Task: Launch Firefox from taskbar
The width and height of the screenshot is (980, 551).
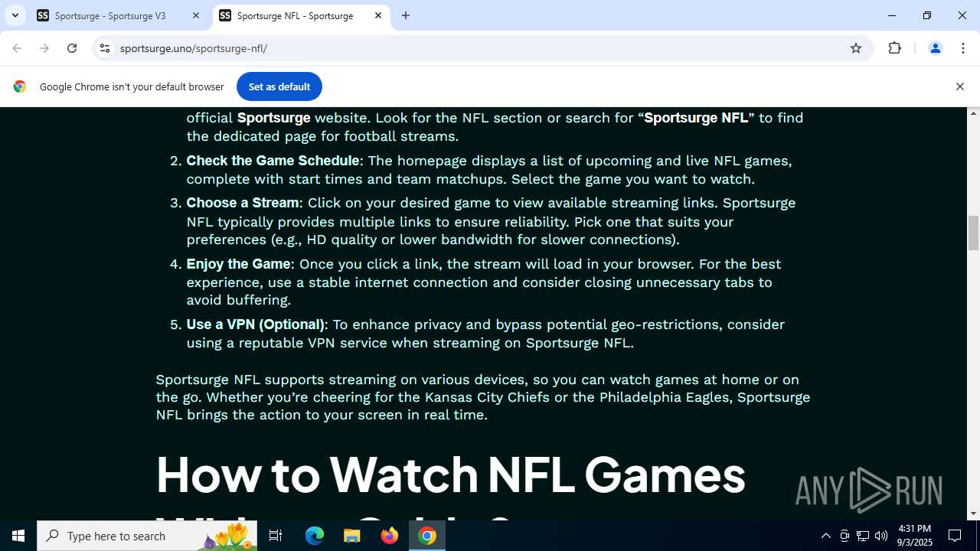Action: coord(389,536)
